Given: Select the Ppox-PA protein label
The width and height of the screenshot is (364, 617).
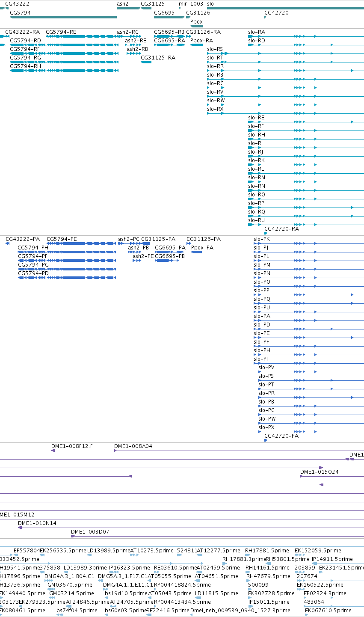Looking at the screenshot, I should pos(202,248).
